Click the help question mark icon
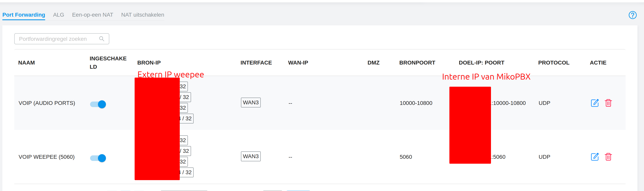Screen dimensions: 644x191 pyautogui.click(x=632, y=15)
